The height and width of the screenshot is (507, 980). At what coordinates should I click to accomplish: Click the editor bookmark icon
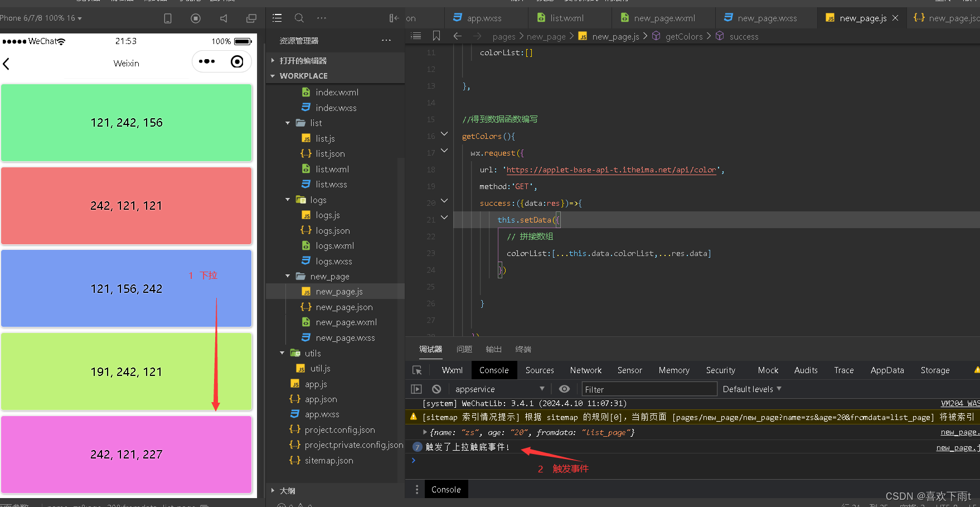pos(436,36)
